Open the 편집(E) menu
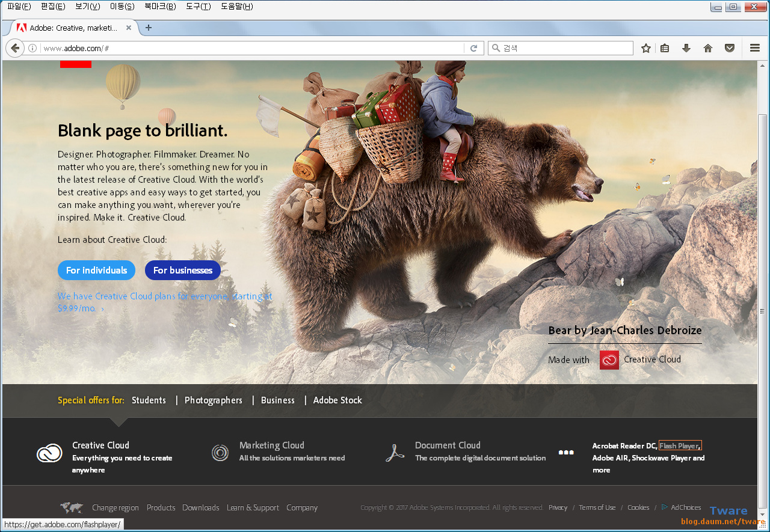Image resolution: width=770 pixels, height=532 pixels. pos(53,7)
